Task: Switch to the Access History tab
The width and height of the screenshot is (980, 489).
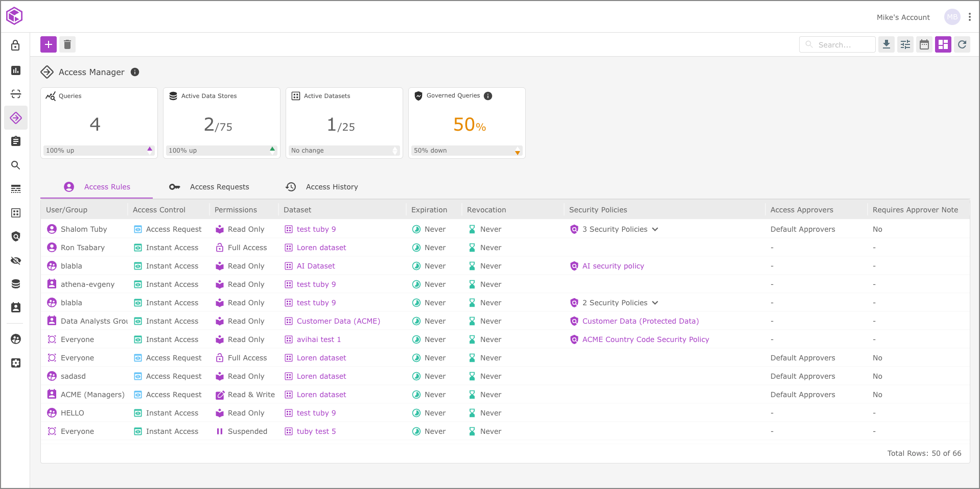Action: 332,187
